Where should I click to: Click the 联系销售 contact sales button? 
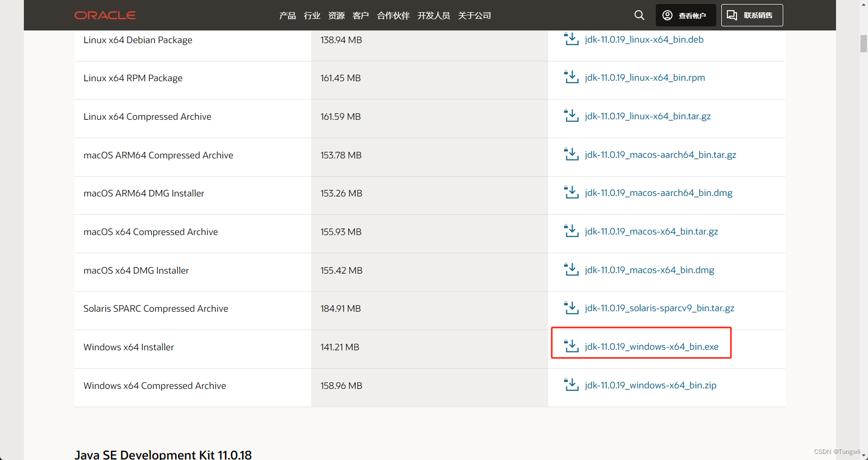752,15
